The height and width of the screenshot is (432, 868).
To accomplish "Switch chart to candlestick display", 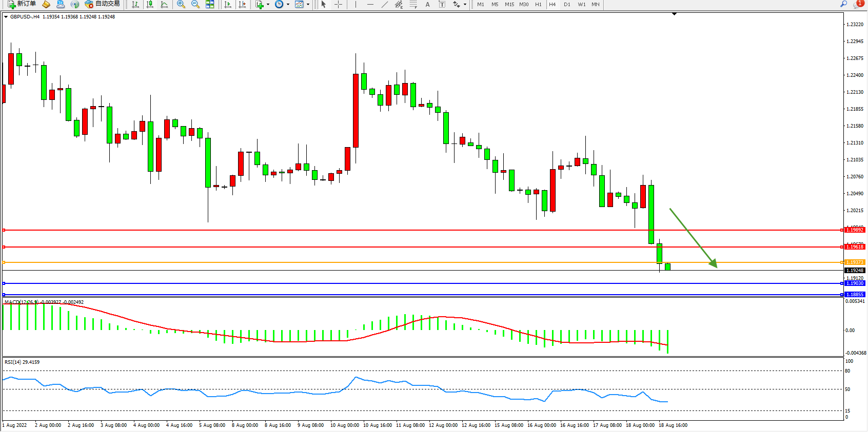I will (x=150, y=4).
